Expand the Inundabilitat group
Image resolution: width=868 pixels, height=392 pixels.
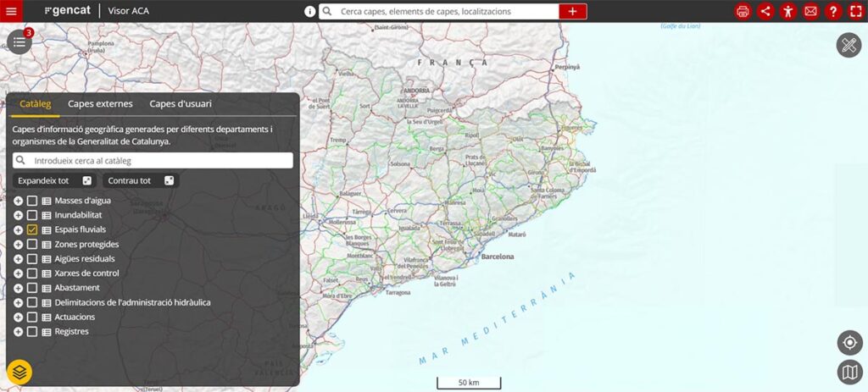point(19,215)
